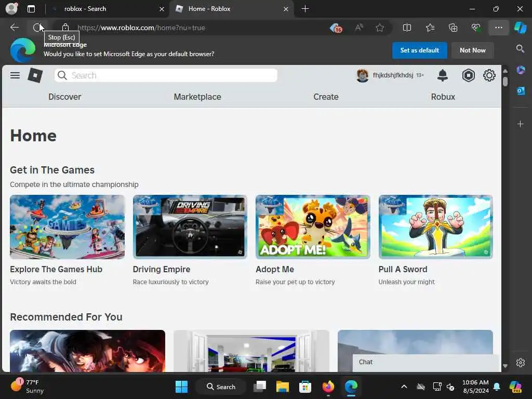
Task: Open the Collections icon
Action: (453, 28)
